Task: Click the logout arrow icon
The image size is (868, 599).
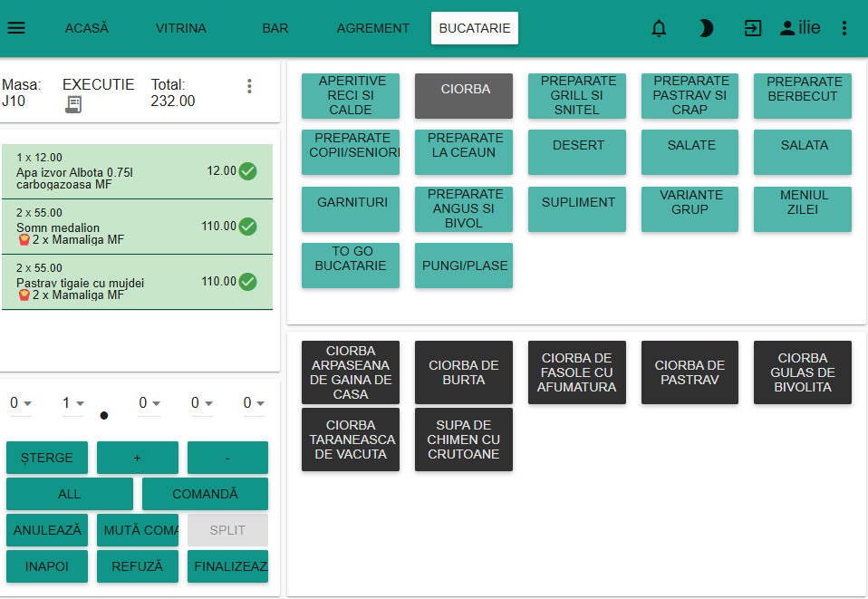Action: pyautogui.click(x=753, y=28)
